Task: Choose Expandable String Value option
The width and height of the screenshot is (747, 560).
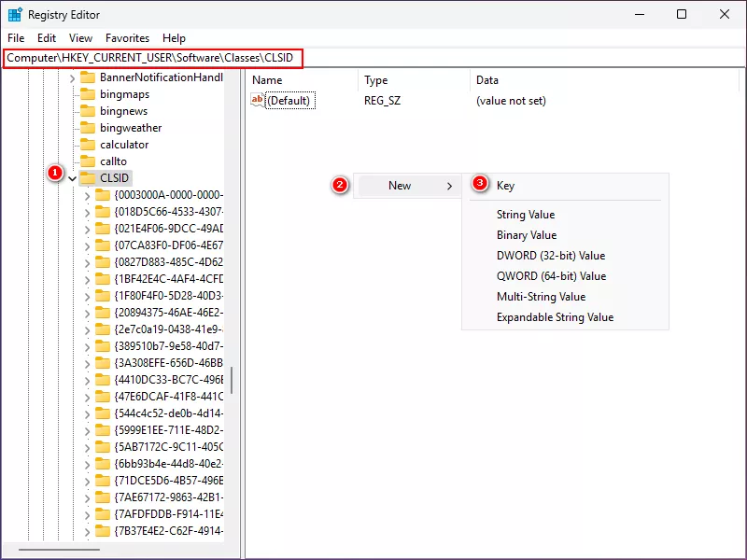Action: [555, 317]
